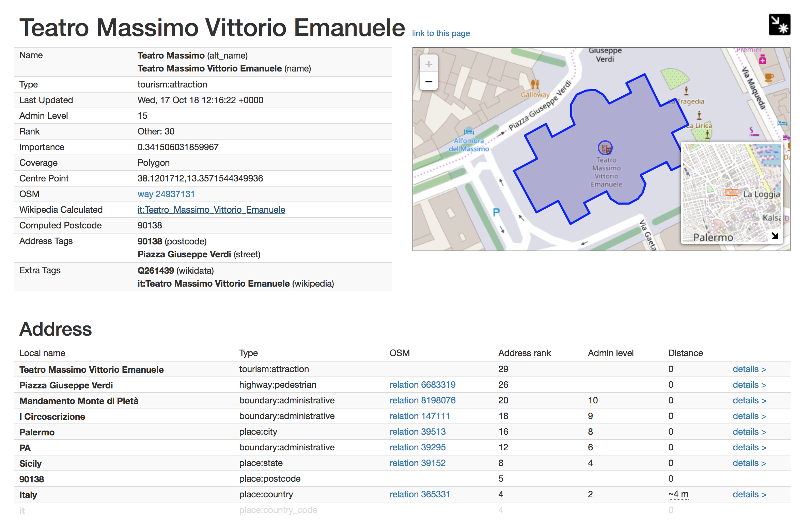Click the 'Admin level' column header

(610, 353)
